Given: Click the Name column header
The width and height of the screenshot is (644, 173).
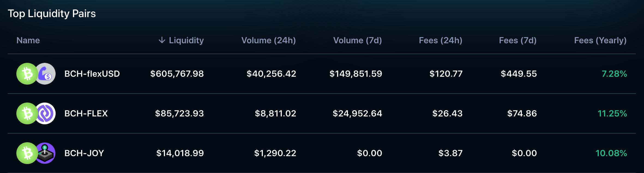Looking at the screenshot, I should (x=28, y=40).
